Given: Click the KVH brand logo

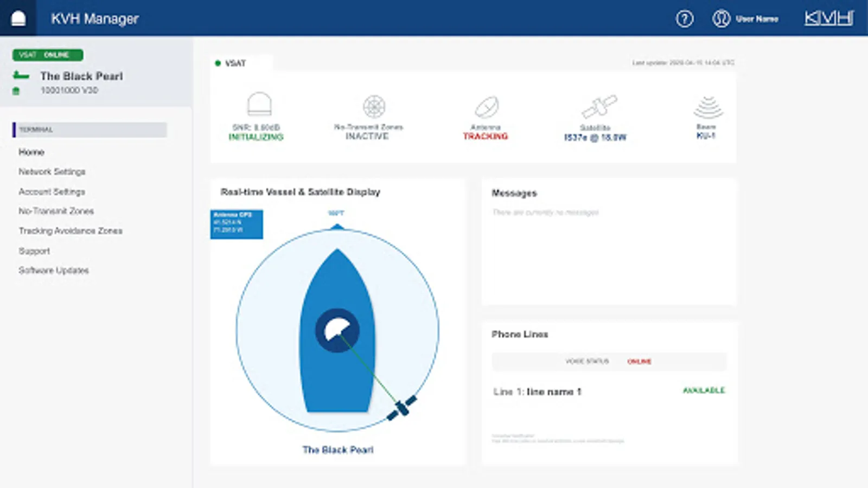Looking at the screenshot, I should pyautogui.click(x=829, y=18).
